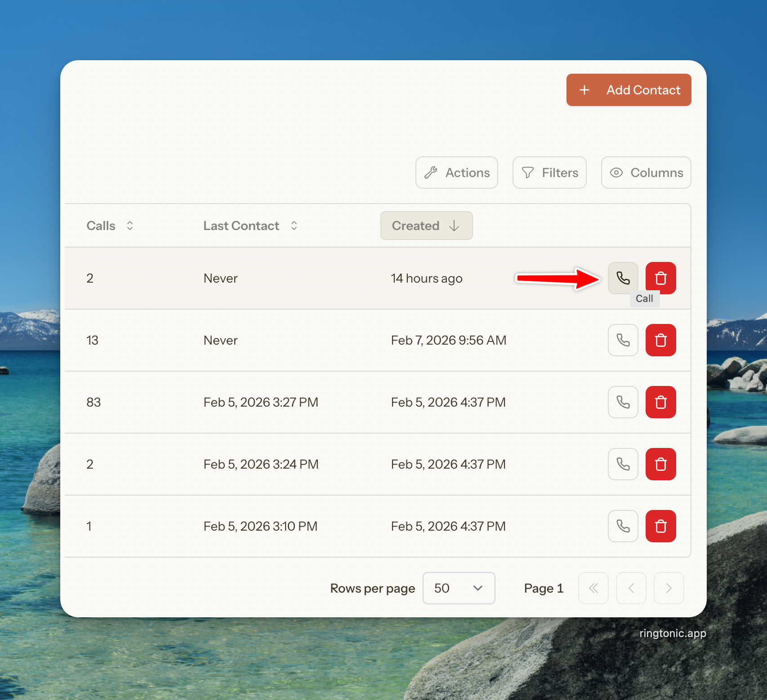Open the Actions menu

[456, 173]
